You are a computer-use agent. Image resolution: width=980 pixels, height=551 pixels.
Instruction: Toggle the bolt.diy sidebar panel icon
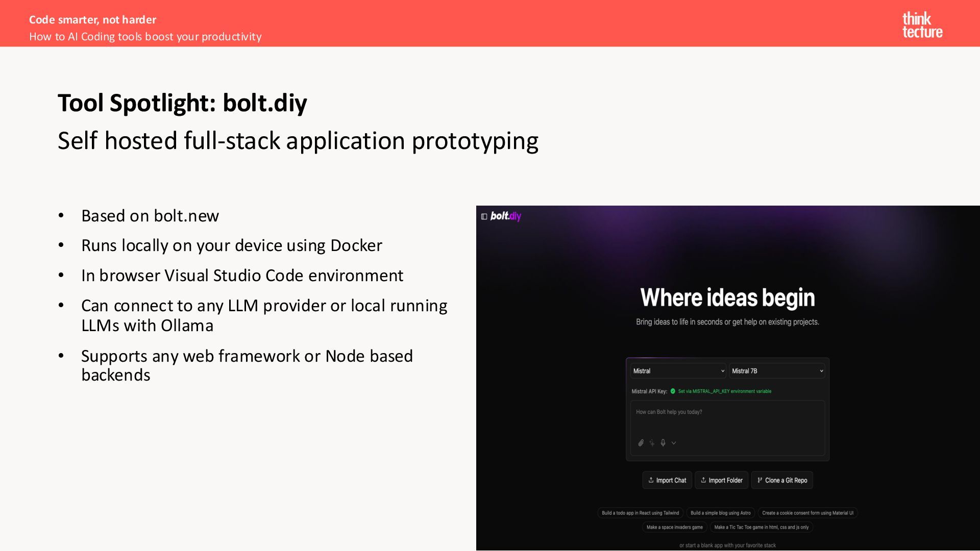[484, 216]
